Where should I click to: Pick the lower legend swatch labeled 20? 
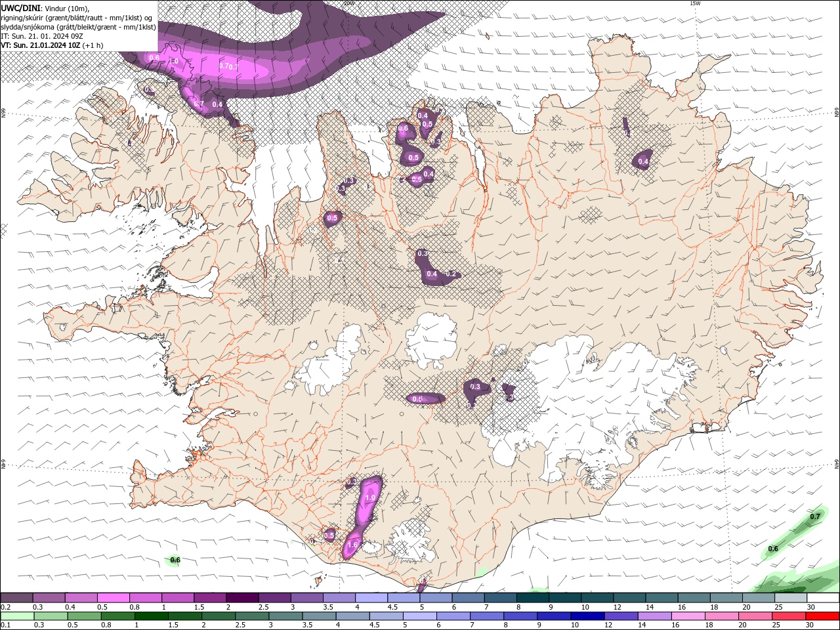(756, 616)
